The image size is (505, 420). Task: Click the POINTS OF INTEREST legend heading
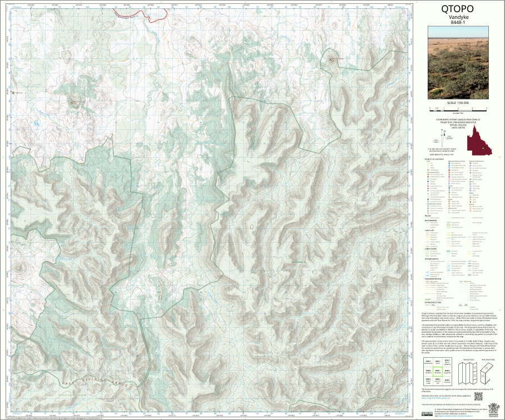tap(434, 159)
